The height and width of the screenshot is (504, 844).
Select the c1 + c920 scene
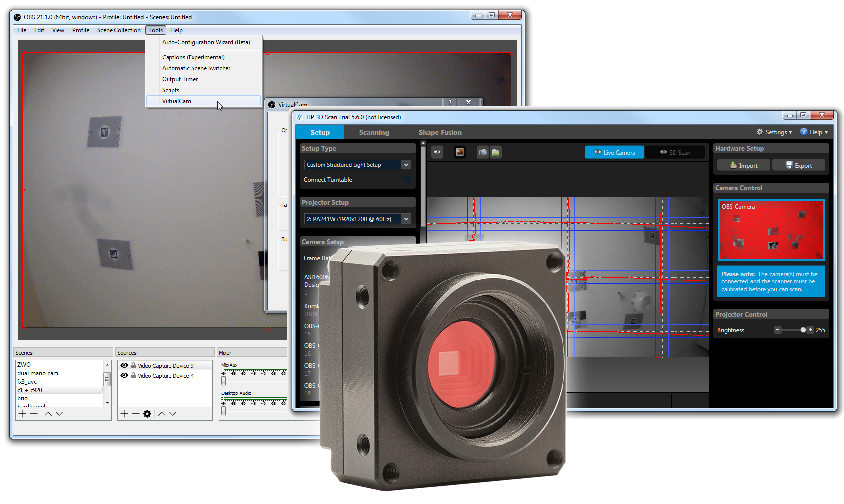click(59, 390)
